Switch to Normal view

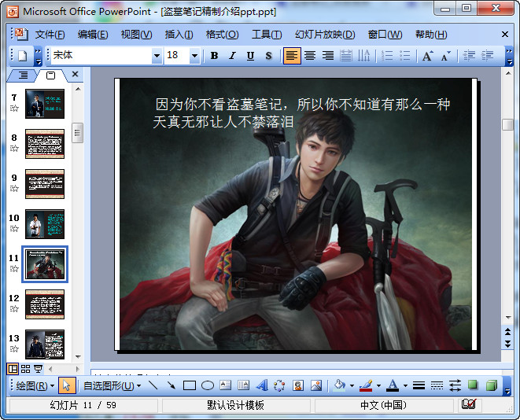point(13,369)
